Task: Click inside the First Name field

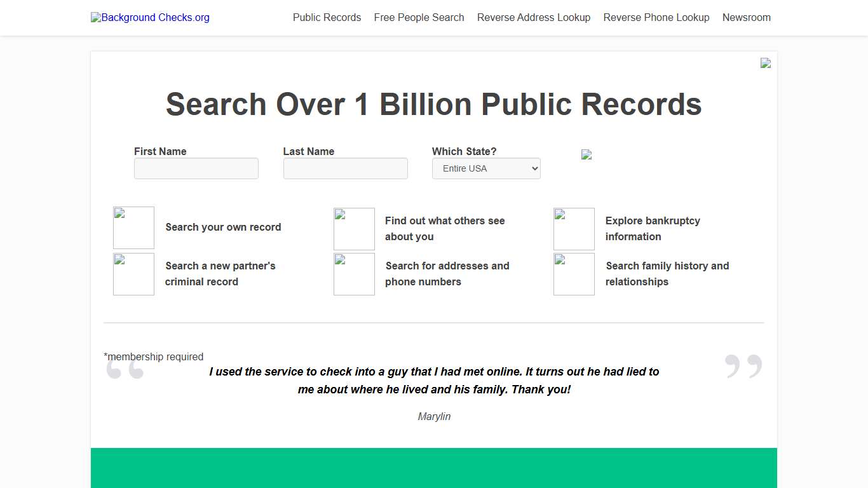Action: pos(196,168)
